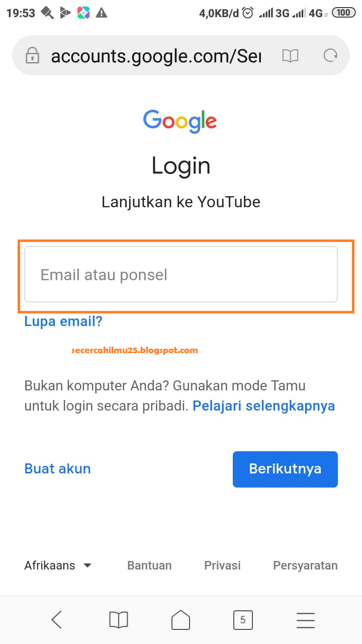This screenshot has width=362, height=644.
Task: Tap the battery indicator showing 100
Action: point(344,13)
